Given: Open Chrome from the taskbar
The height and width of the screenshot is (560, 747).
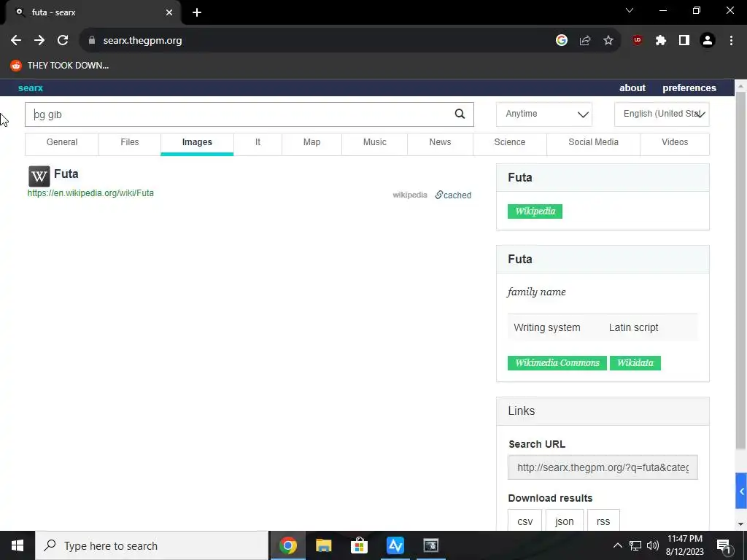Looking at the screenshot, I should click(x=287, y=545).
